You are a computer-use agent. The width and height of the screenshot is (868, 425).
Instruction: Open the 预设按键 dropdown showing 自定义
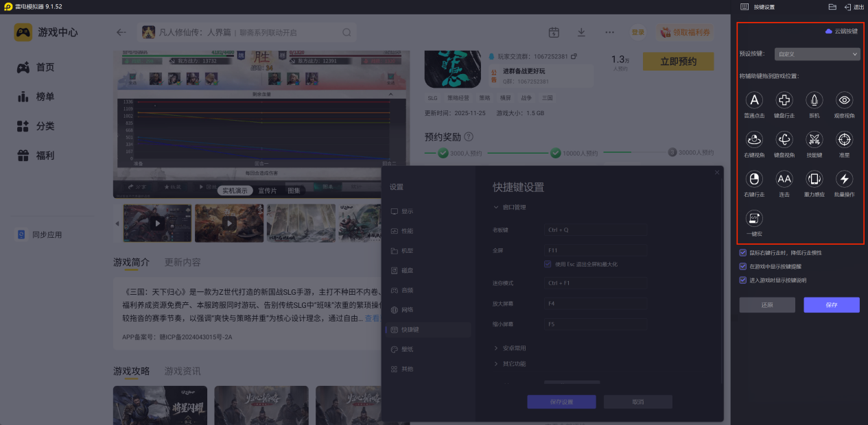817,53
